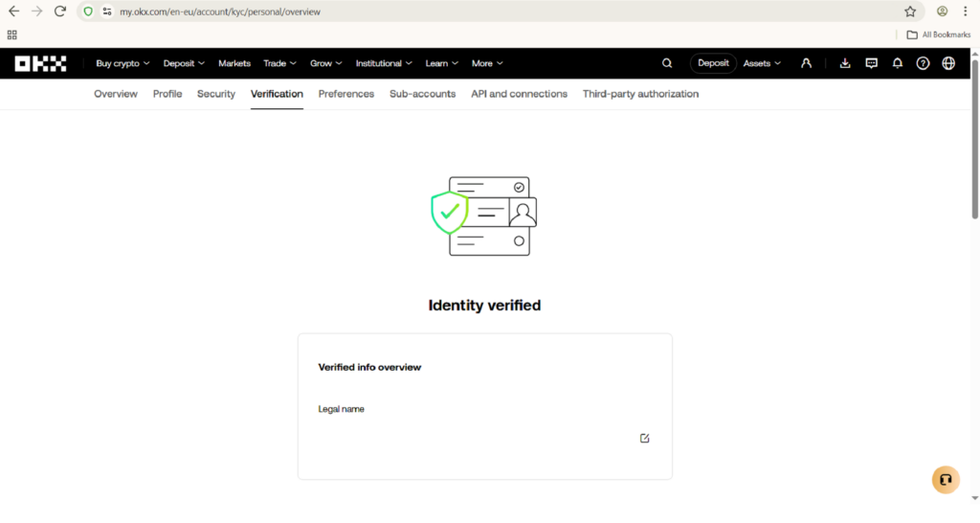Open the Chrome three-dot menu

pyautogui.click(x=965, y=11)
